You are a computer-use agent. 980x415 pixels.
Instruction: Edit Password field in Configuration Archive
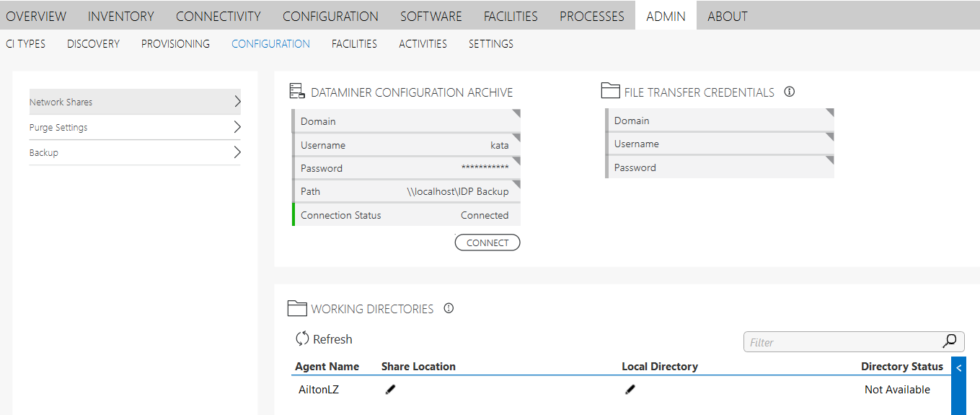(406, 168)
